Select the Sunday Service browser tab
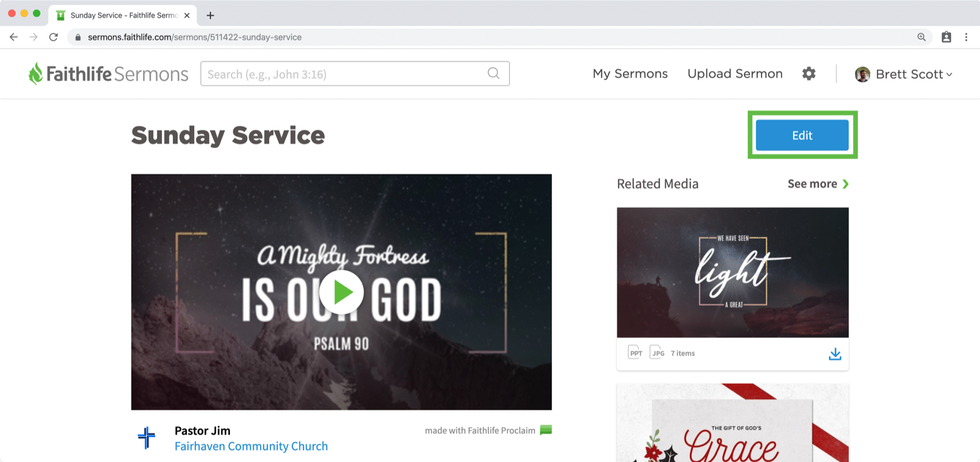 123,16
